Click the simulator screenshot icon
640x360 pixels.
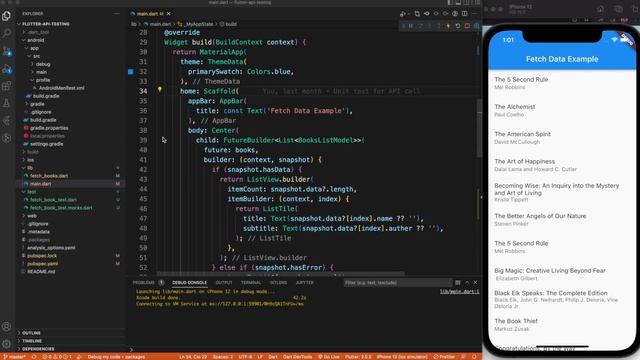tap(618, 9)
